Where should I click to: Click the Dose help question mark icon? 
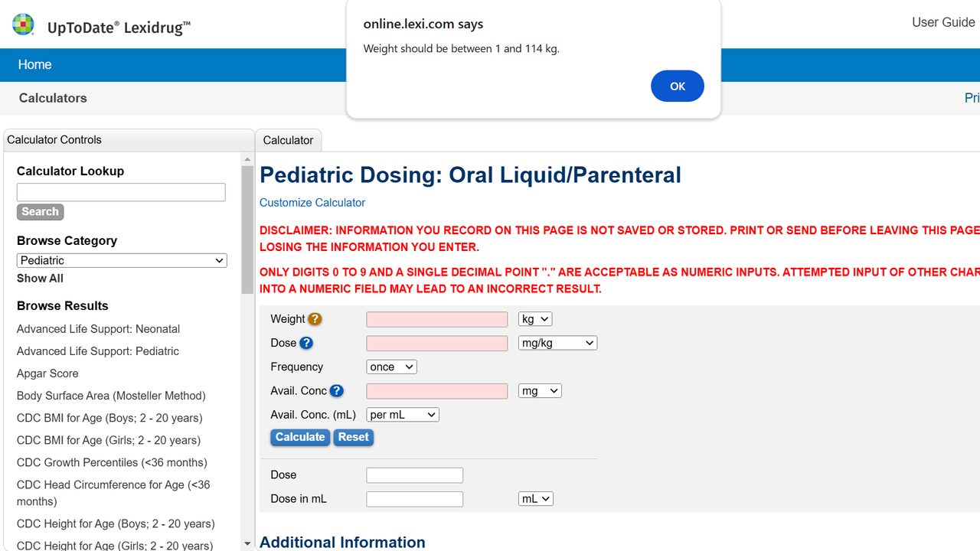point(306,343)
